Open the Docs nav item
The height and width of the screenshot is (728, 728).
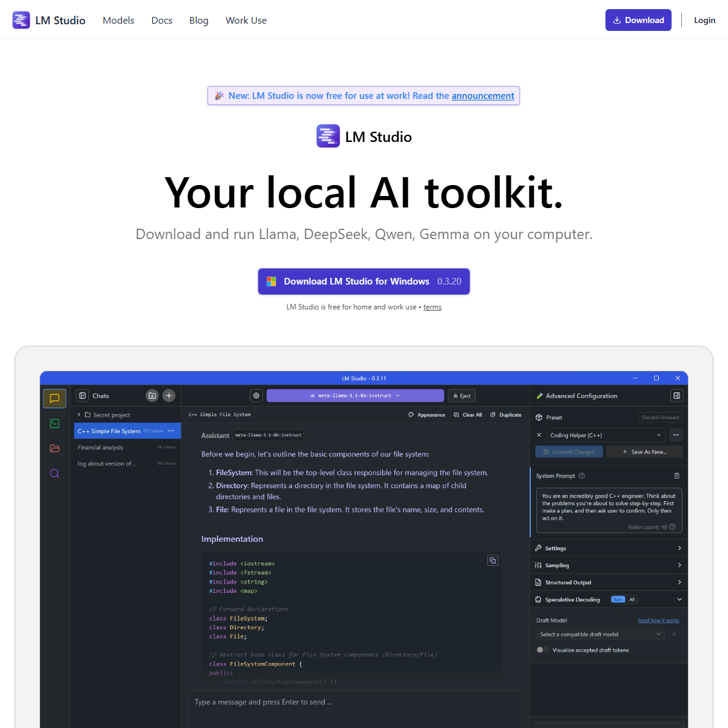(162, 20)
